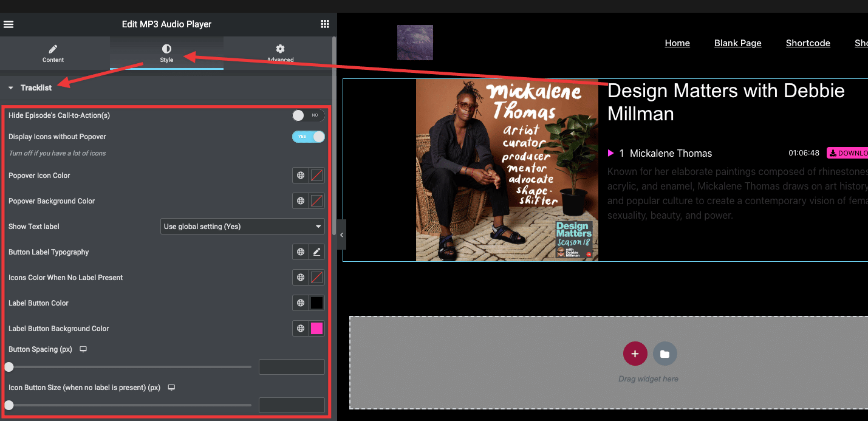Open the Show Text label dropdown
The height and width of the screenshot is (421, 868).
click(x=242, y=226)
